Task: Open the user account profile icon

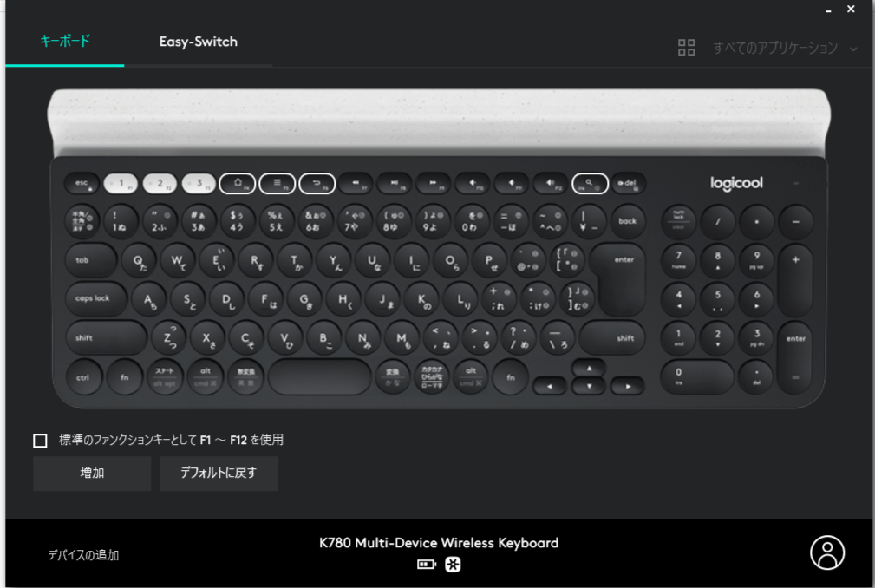Action: 827,552
